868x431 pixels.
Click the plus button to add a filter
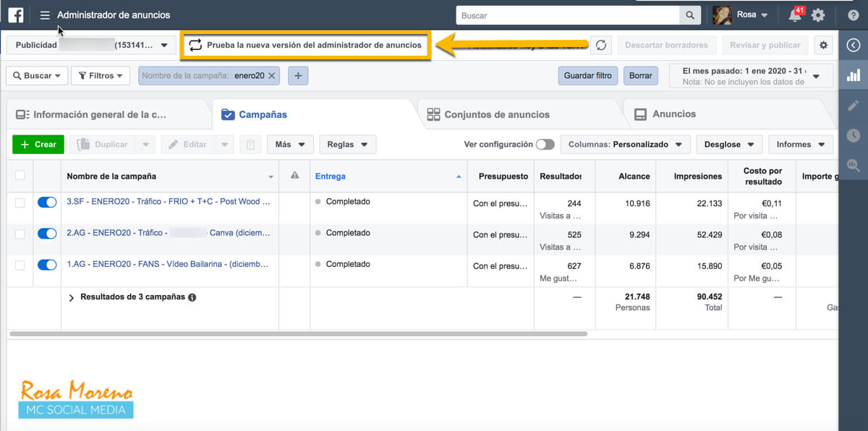[x=298, y=75]
